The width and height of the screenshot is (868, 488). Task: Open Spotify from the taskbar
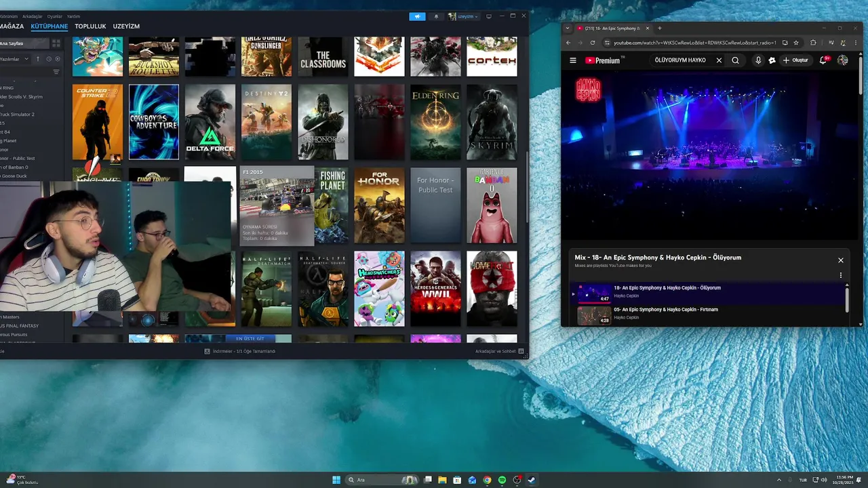tap(502, 480)
